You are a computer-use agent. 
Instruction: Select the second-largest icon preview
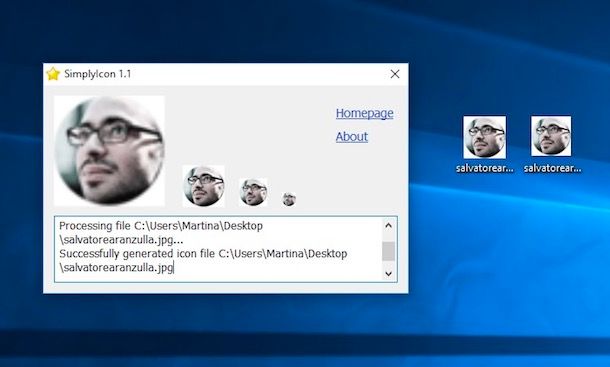click(x=203, y=186)
